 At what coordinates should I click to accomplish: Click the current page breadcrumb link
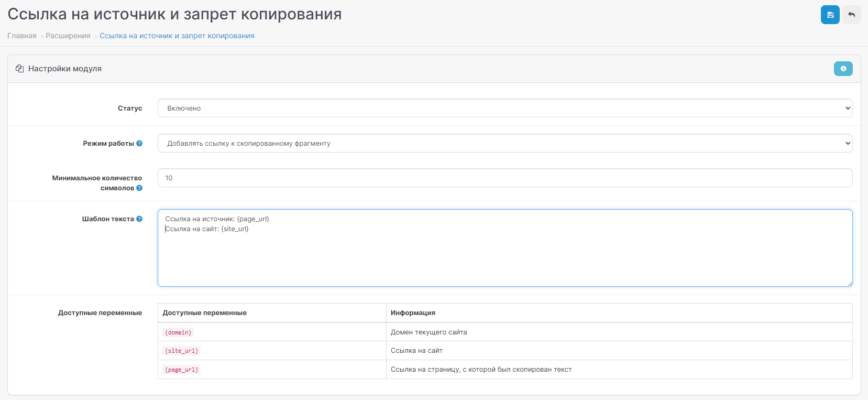[x=177, y=36]
